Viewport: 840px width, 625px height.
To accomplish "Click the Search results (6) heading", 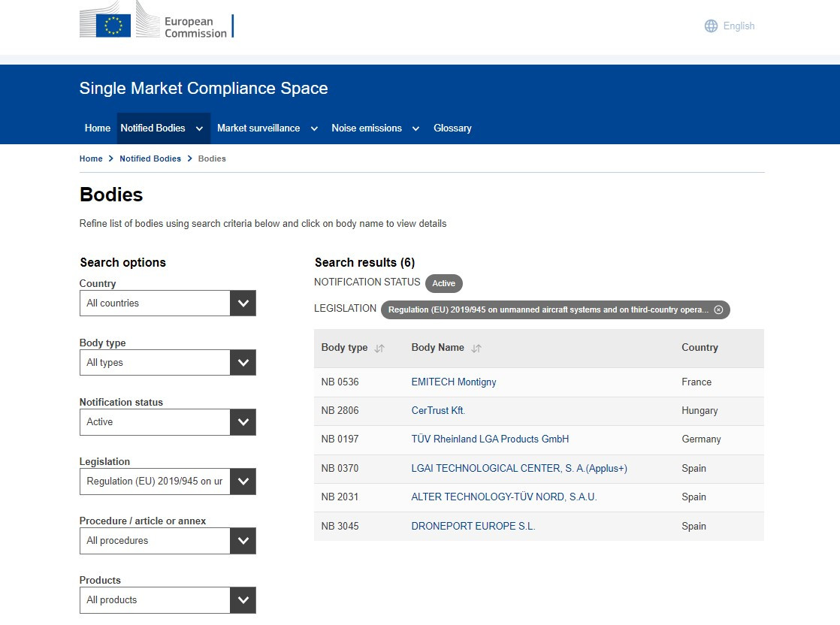I will click(x=365, y=262).
